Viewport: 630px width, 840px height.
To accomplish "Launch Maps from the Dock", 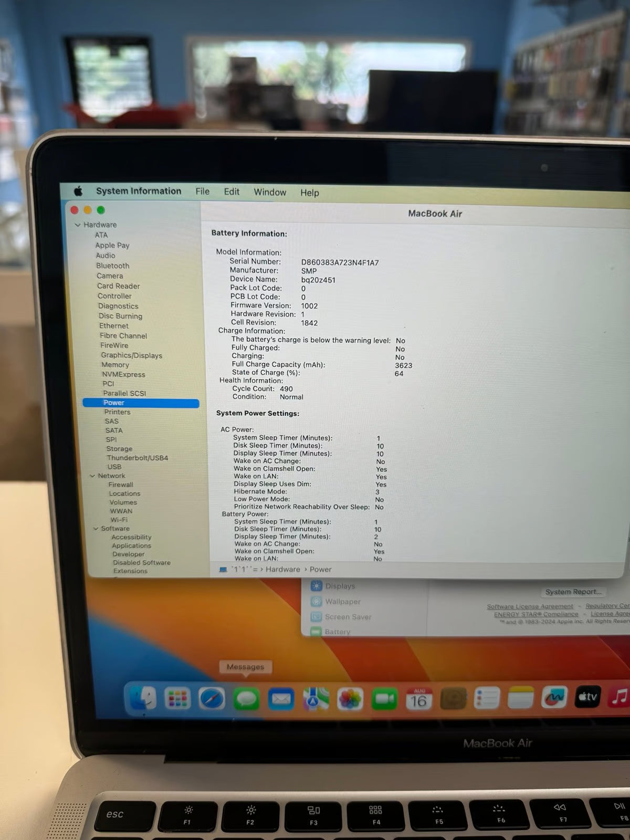I will click(316, 699).
